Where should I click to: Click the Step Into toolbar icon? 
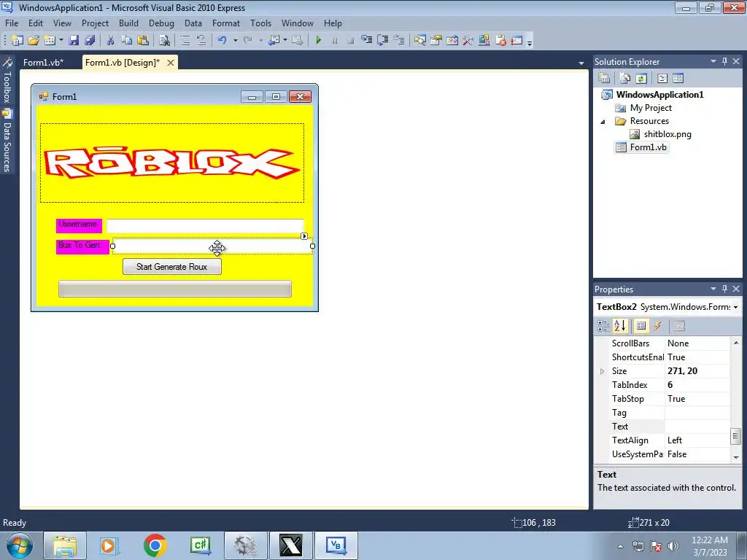click(x=367, y=41)
